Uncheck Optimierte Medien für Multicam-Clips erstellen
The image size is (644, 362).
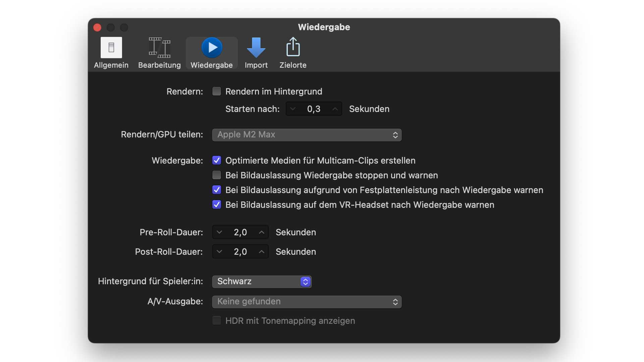217,161
